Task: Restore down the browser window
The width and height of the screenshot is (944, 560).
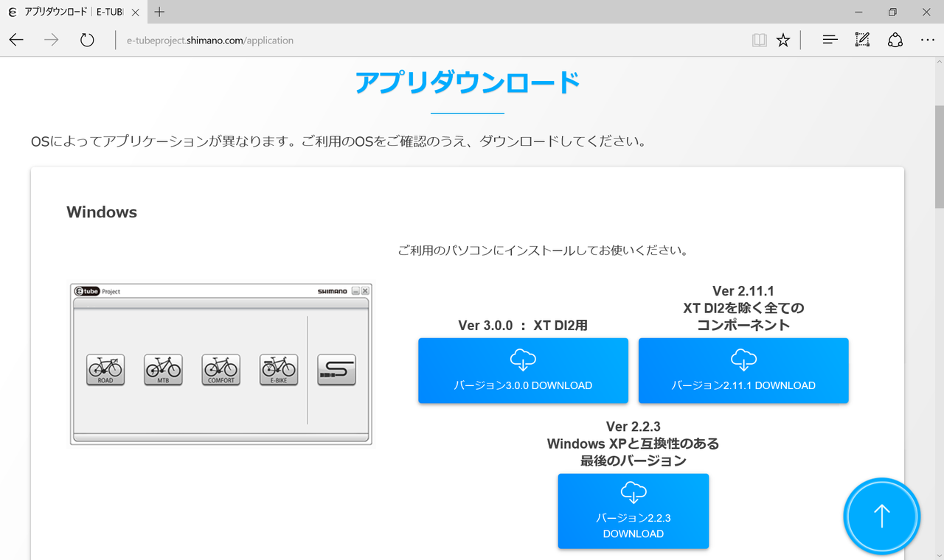Action: coord(892,12)
